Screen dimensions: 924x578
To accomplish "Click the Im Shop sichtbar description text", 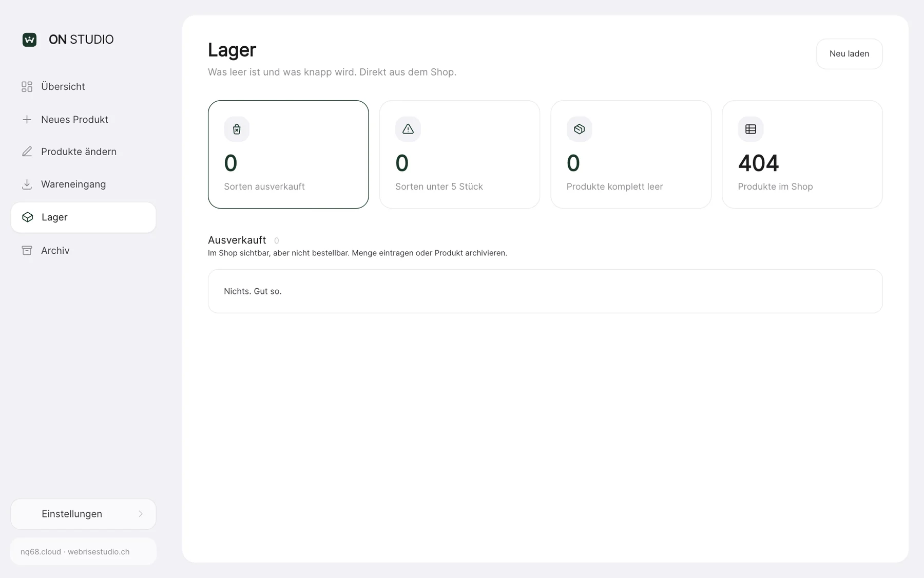I will (x=357, y=253).
